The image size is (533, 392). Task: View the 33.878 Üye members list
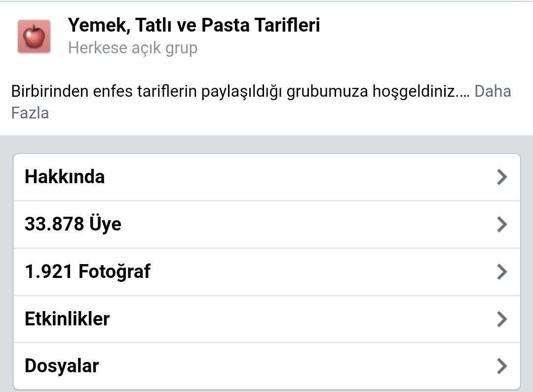pyautogui.click(x=267, y=225)
